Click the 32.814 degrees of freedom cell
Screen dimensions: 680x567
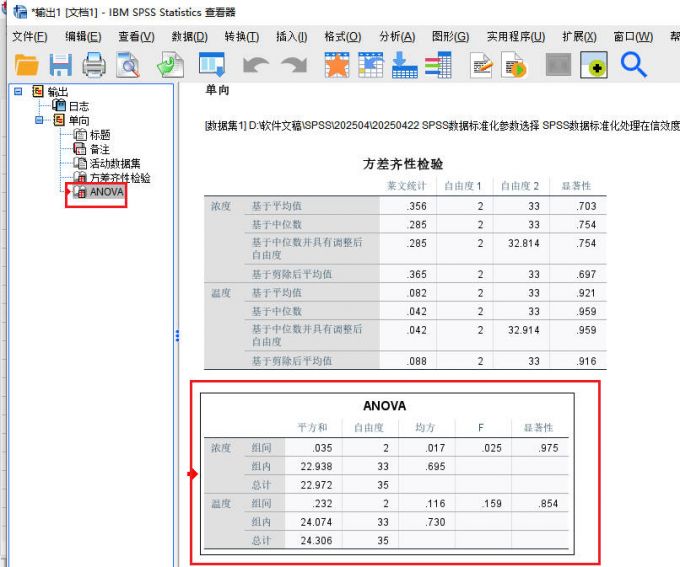click(524, 243)
